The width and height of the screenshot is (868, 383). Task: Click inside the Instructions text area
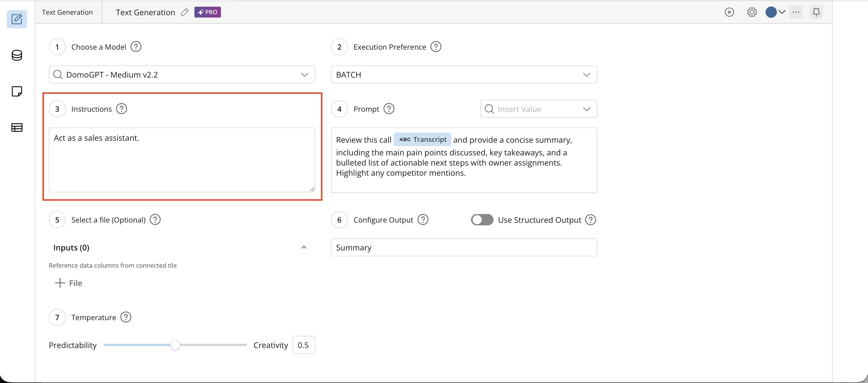(182, 160)
